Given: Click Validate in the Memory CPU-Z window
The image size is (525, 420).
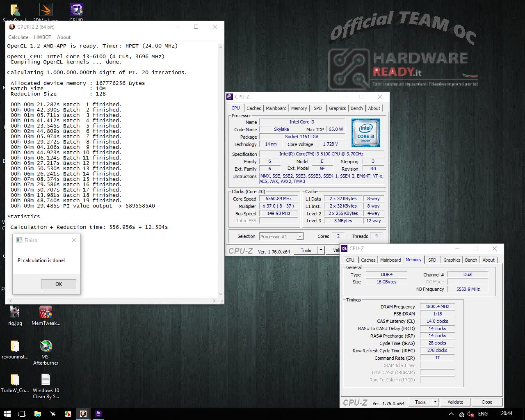Looking at the screenshot, I should click(x=455, y=402).
